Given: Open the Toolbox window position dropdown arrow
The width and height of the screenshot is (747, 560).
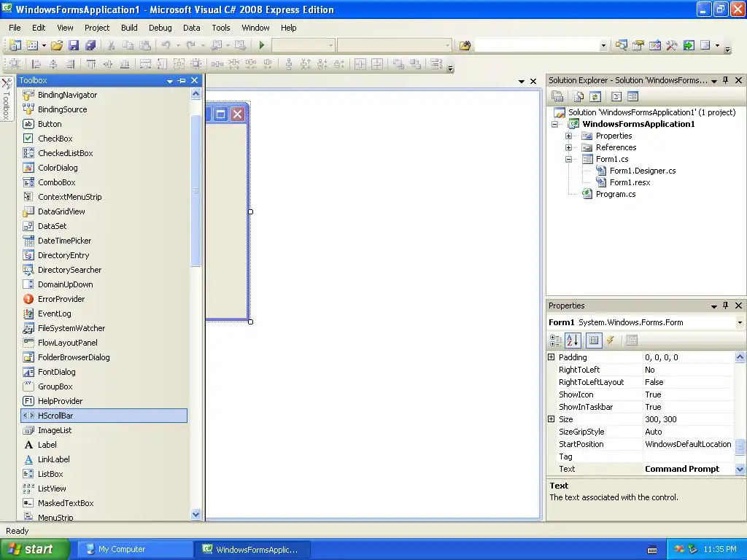Looking at the screenshot, I should click(169, 81).
